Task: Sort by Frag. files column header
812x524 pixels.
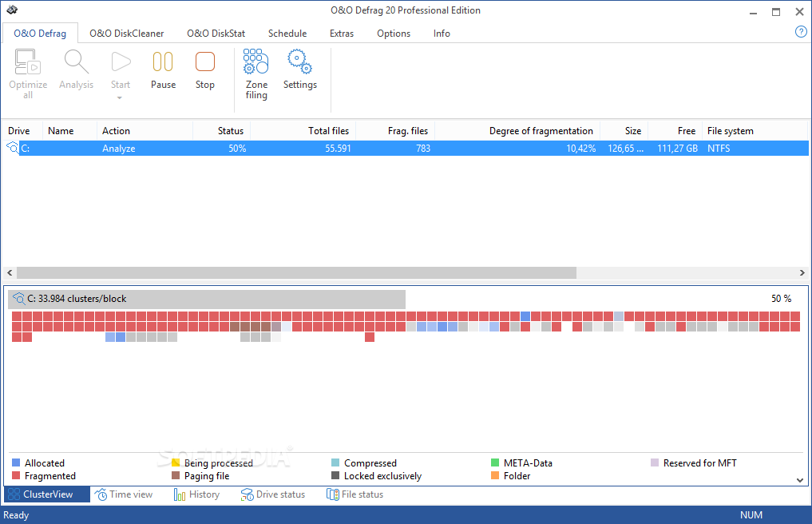Action: click(x=395, y=131)
